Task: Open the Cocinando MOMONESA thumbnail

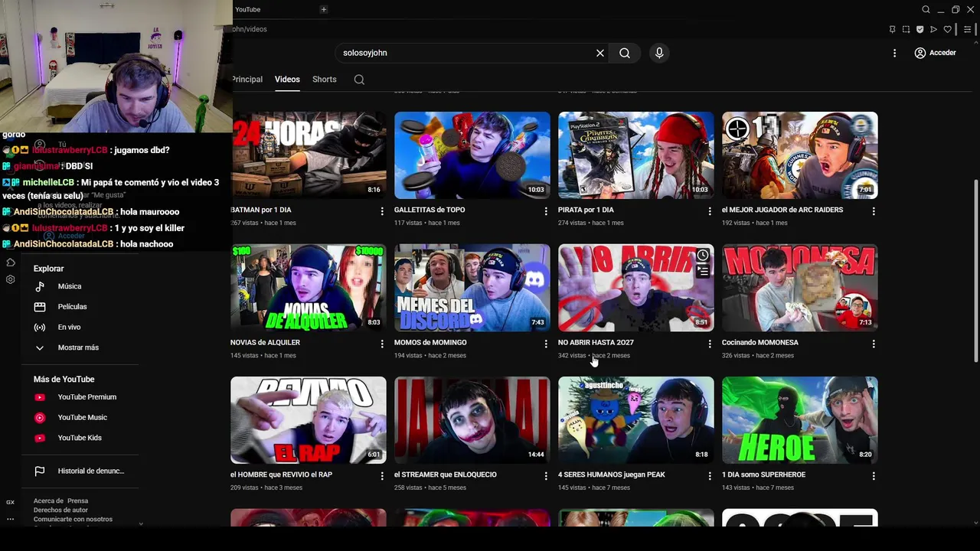Action: (800, 288)
